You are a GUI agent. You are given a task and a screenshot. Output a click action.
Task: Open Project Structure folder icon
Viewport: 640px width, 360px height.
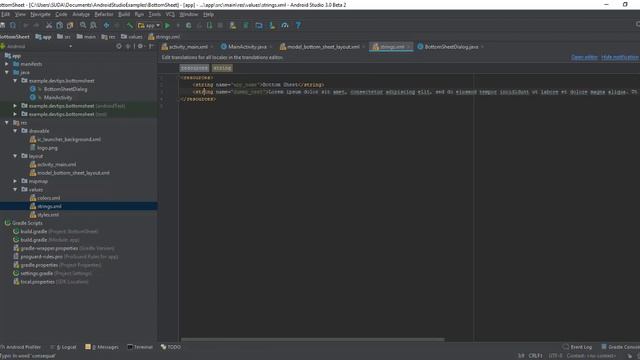259,25
